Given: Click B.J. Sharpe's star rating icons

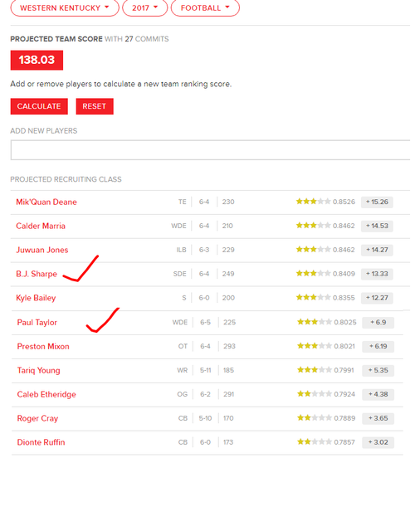Looking at the screenshot, I should point(313,273).
